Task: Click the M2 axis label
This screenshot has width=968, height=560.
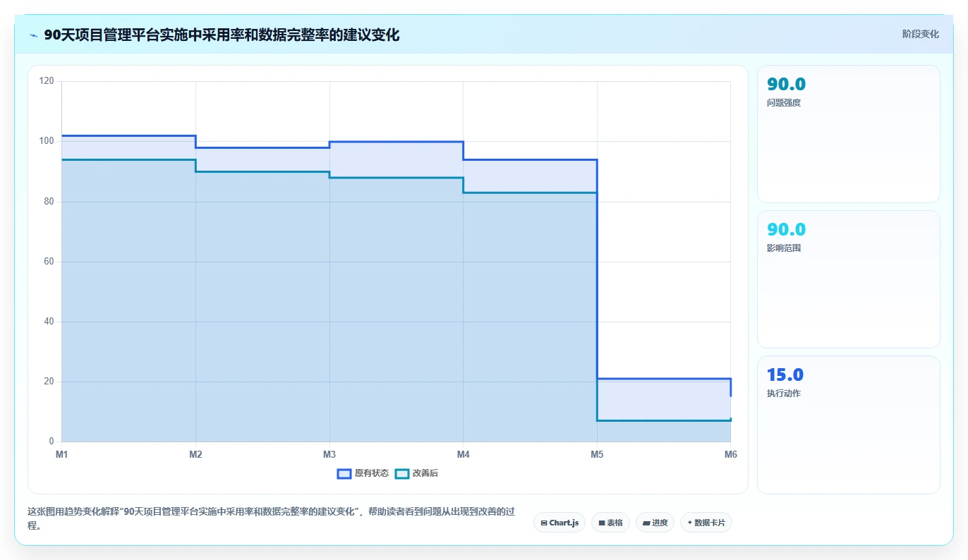Action: pyautogui.click(x=195, y=454)
